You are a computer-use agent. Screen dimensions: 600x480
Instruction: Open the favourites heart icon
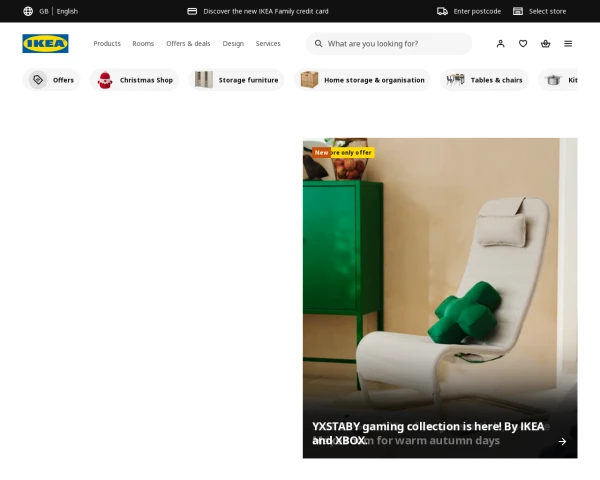pyautogui.click(x=523, y=44)
